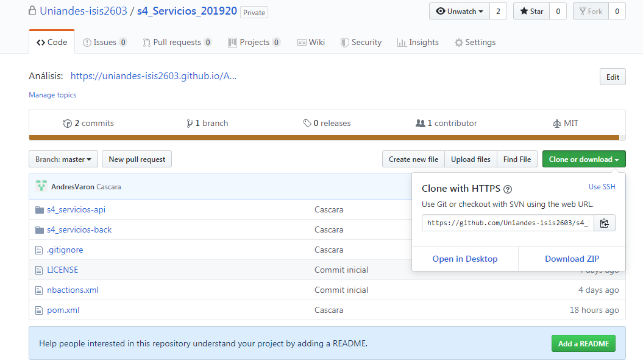Click the .gitignore file icon
The height and width of the screenshot is (364, 643).
coord(39,250)
